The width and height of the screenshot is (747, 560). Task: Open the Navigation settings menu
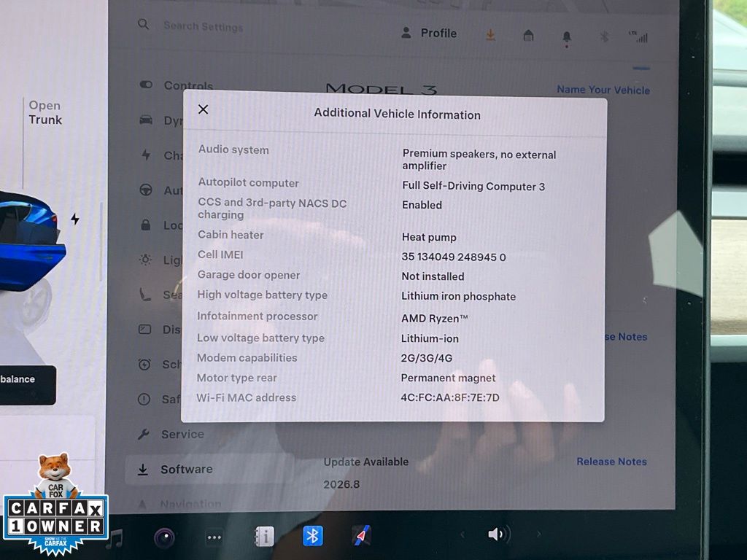180,504
